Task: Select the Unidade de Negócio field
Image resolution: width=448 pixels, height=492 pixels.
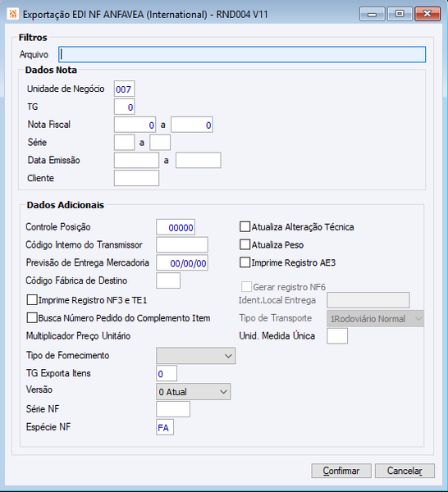Action: [125, 89]
